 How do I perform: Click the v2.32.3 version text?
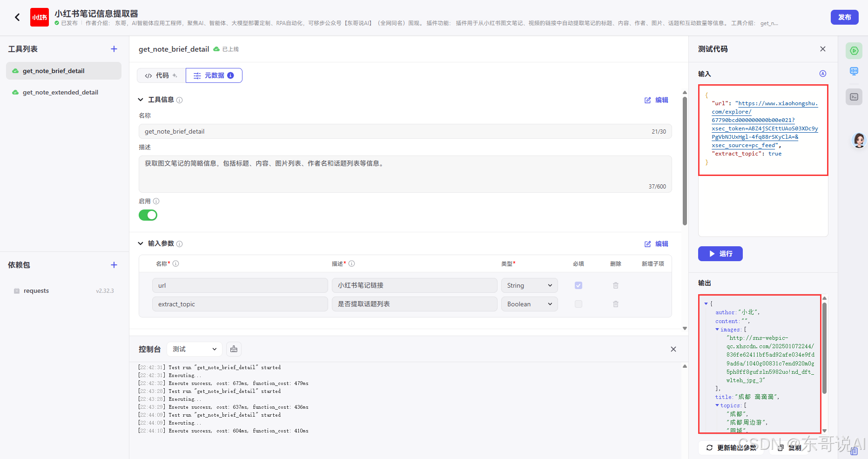(x=105, y=291)
